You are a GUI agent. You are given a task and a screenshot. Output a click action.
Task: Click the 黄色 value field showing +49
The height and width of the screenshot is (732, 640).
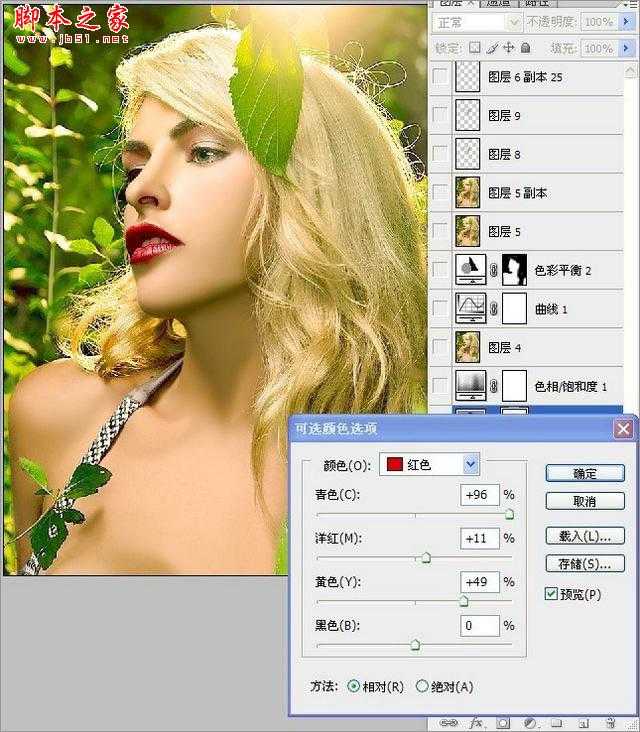[x=480, y=581]
